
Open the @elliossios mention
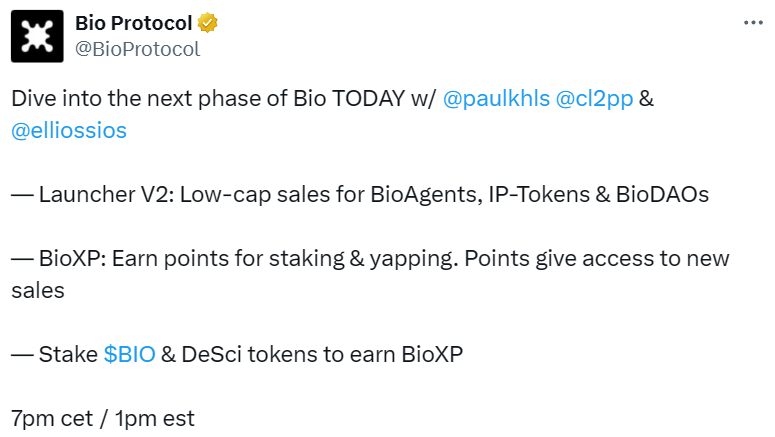(69, 130)
